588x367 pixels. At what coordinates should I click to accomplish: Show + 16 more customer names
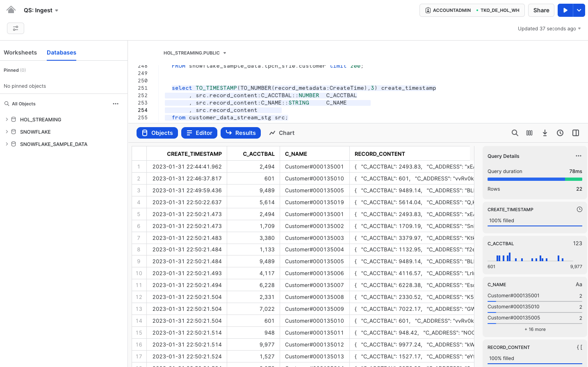pyautogui.click(x=535, y=329)
